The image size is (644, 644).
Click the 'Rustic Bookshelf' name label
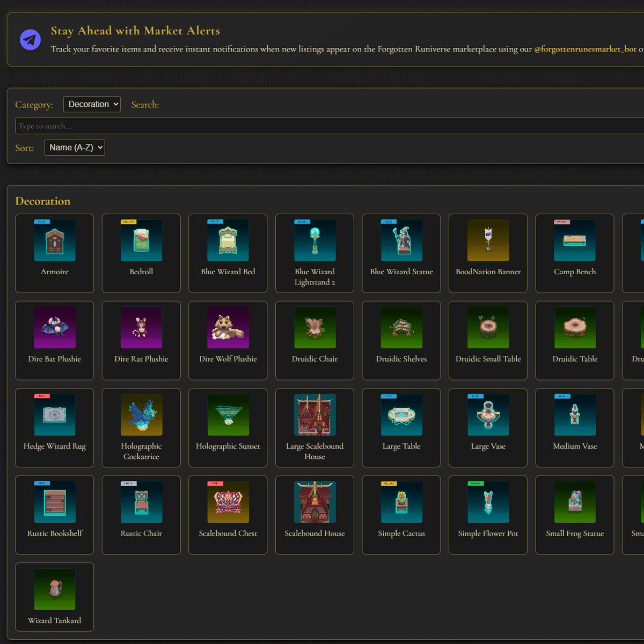55,533
